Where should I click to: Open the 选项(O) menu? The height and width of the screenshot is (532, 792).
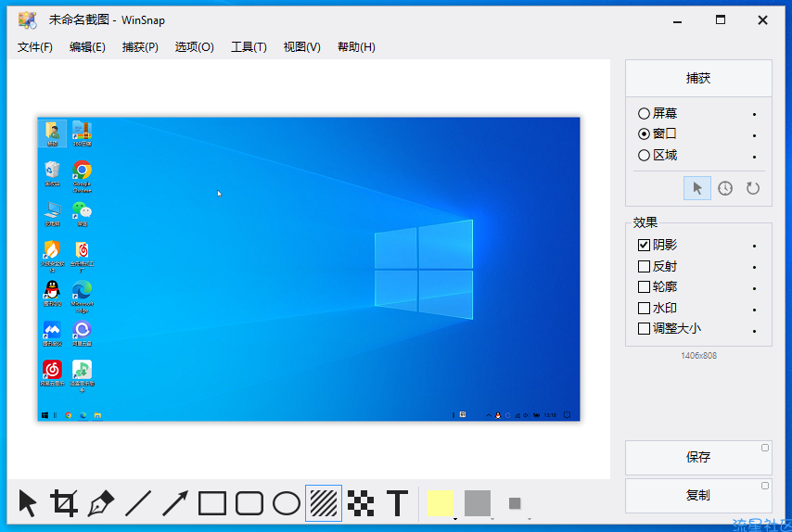195,47
